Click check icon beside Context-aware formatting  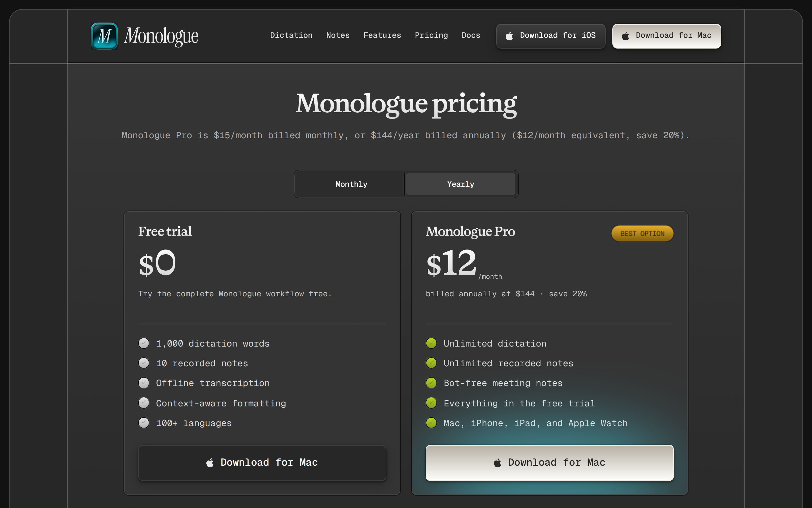(144, 403)
